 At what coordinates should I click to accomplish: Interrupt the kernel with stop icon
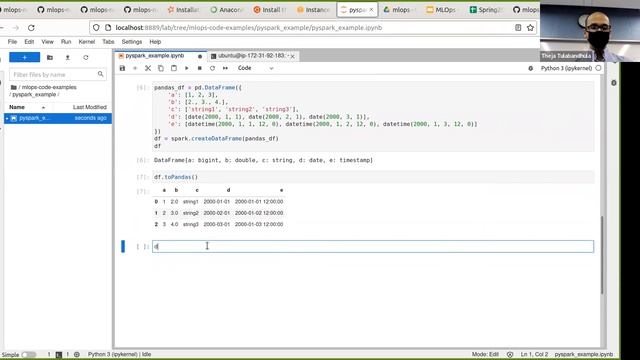pos(200,68)
